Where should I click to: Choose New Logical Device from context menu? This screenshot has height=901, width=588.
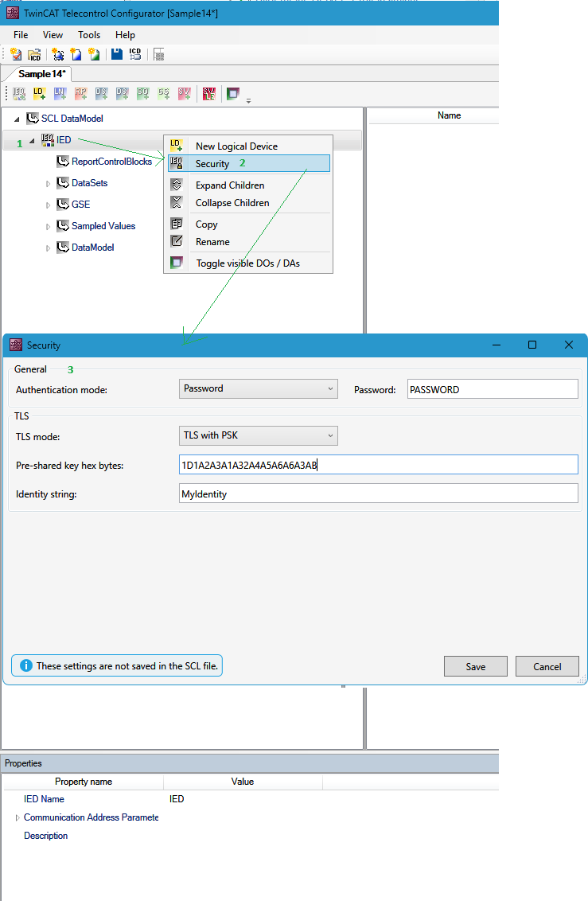[x=248, y=146]
